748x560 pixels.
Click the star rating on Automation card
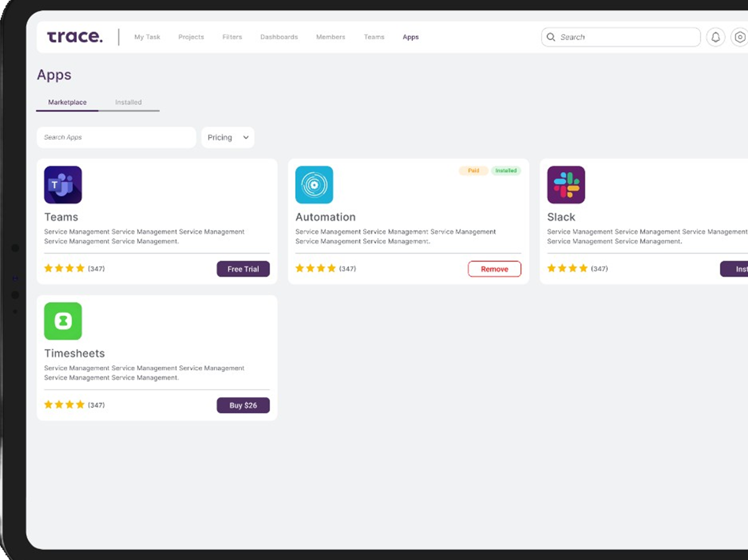[316, 268]
